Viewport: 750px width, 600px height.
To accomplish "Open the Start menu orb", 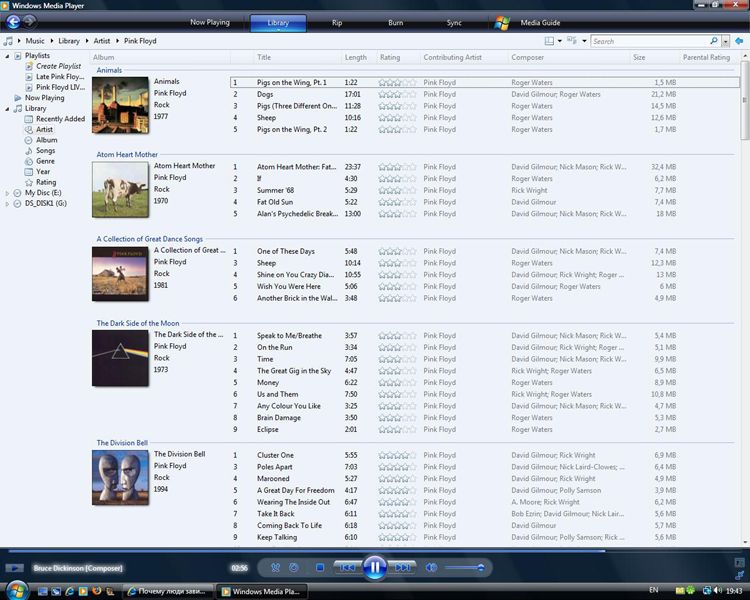I will coord(17,590).
